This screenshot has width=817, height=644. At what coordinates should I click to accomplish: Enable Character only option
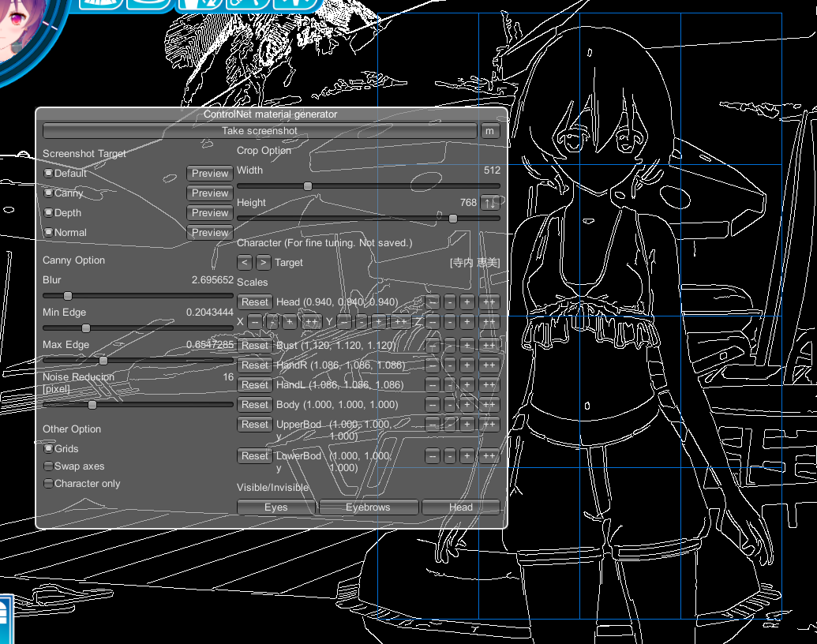coord(48,484)
